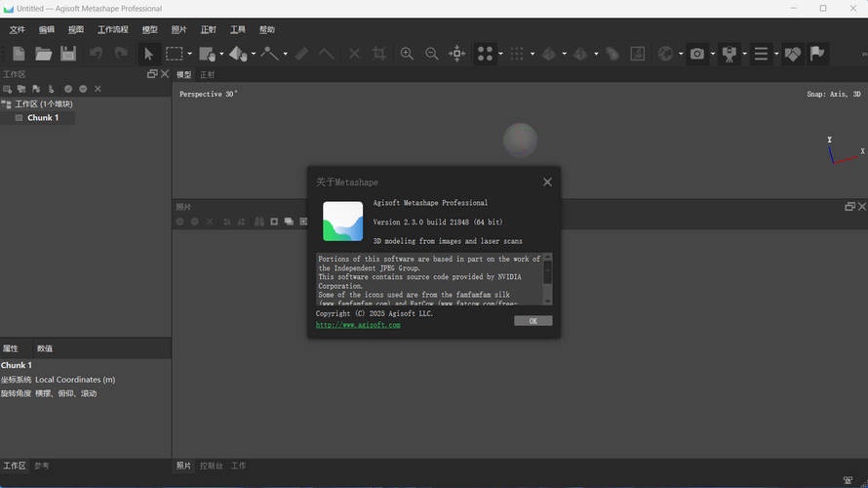Open the rectangle selection tool dropdown arrow
Image resolution: width=868 pixels, height=488 pixels.
(189, 55)
